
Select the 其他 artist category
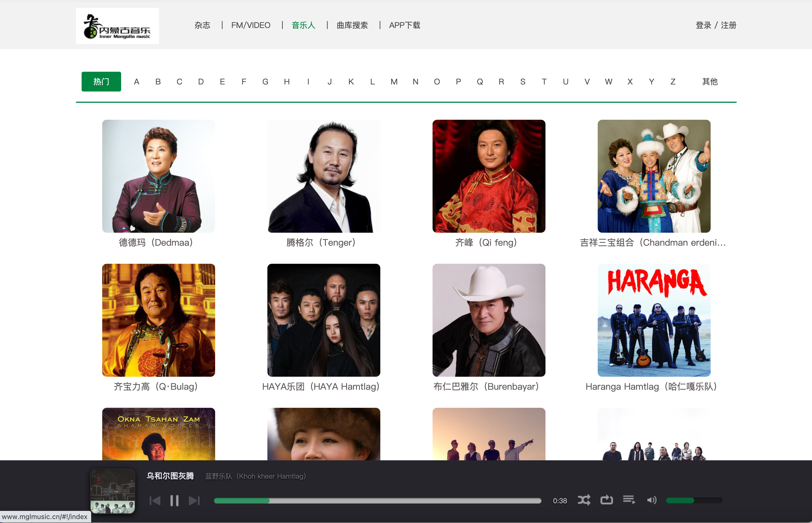click(710, 82)
